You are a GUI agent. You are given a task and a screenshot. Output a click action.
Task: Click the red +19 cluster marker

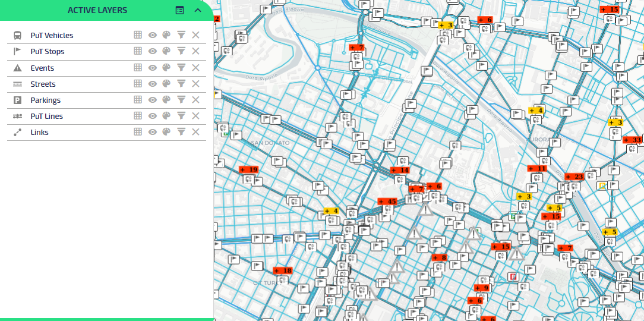[249, 169]
